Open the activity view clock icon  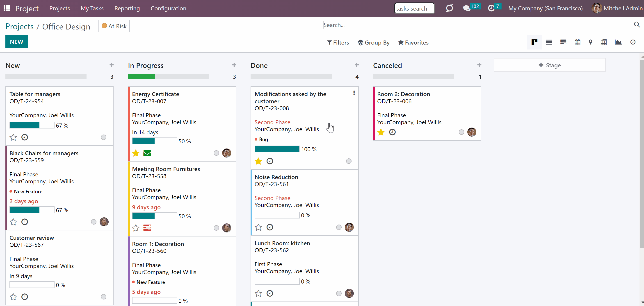pos(633,42)
